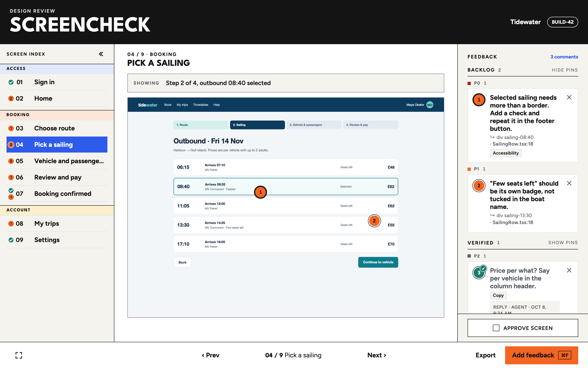Viewport: 588px width, 368px height.
Task: Open screen 01 Sign in
Action: point(57,82)
